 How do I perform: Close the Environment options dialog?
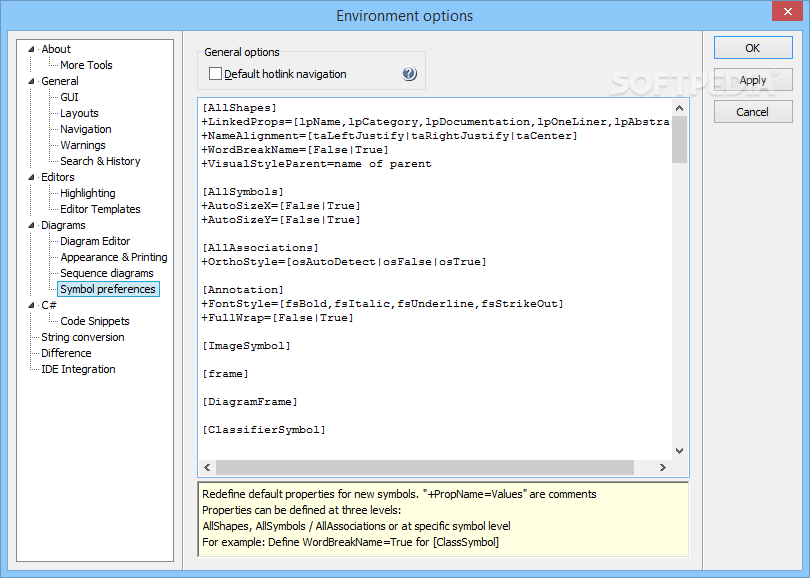click(787, 11)
